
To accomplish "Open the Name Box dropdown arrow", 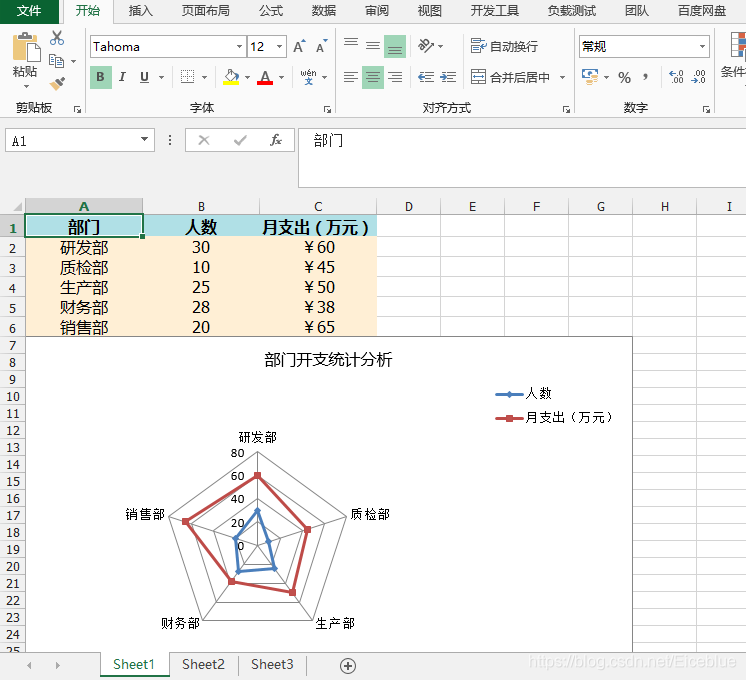I will point(144,139).
